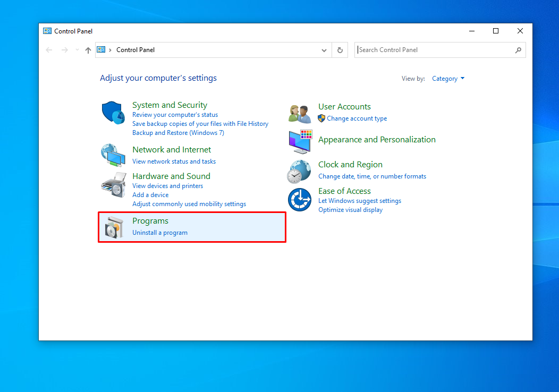The height and width of the screenshot is (392, 559).
Task: Click the Network and Internet globe icon
Action: tap(113, 155)
